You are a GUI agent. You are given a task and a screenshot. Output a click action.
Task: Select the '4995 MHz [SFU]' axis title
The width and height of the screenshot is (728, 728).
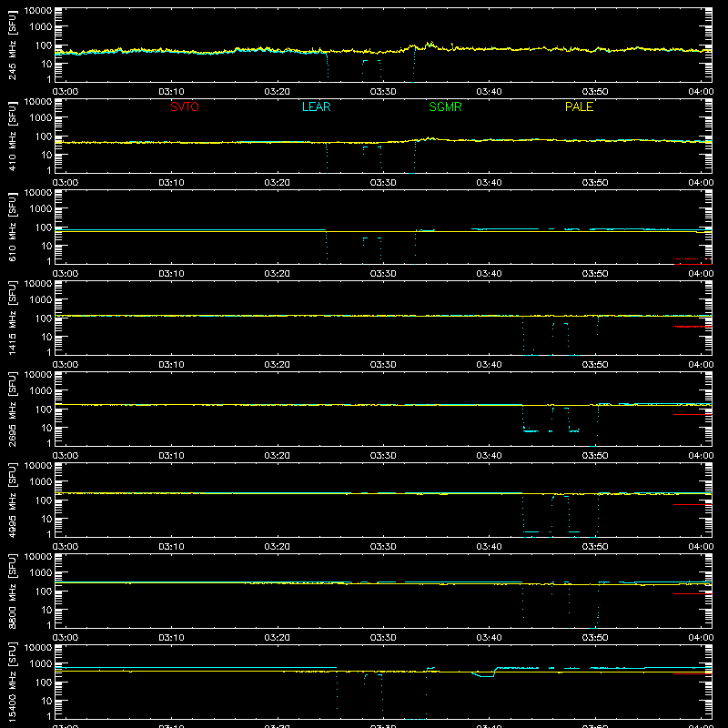(x=12, y=500)
